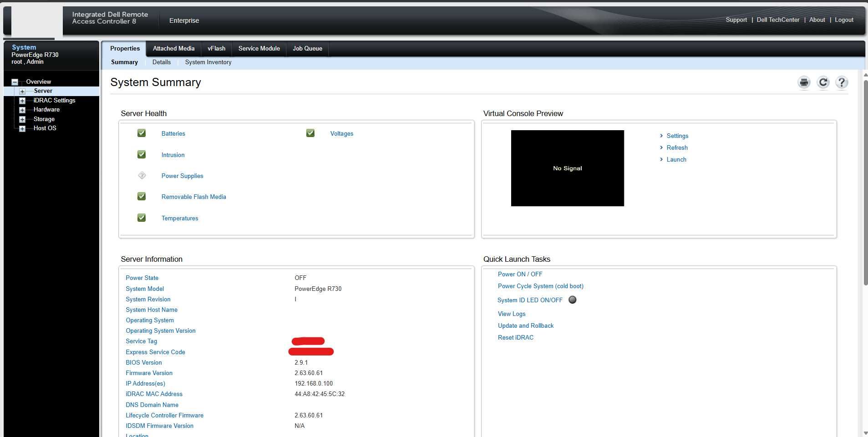Open the Job Queue tab
The width and height of the screenshot is (868, 437).
click(307, 49)
